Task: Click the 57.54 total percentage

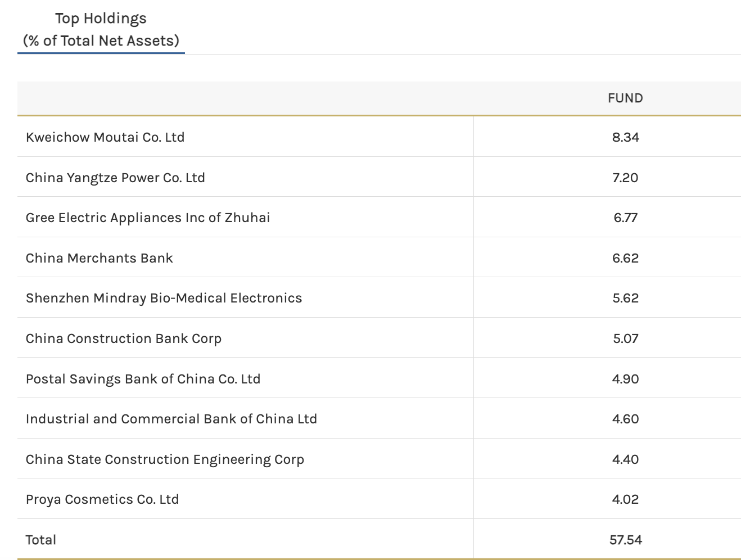Action: click(x=626, y=540)
